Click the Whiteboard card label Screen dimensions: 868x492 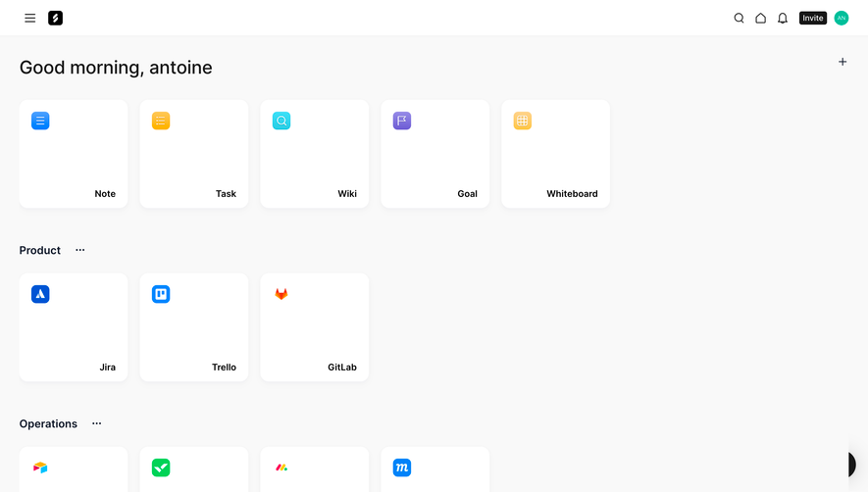[x=572, y=194]
